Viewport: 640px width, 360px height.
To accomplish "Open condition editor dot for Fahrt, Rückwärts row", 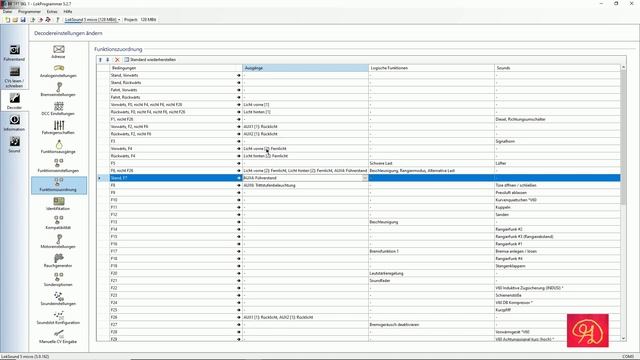I will [x=239, y=97].
